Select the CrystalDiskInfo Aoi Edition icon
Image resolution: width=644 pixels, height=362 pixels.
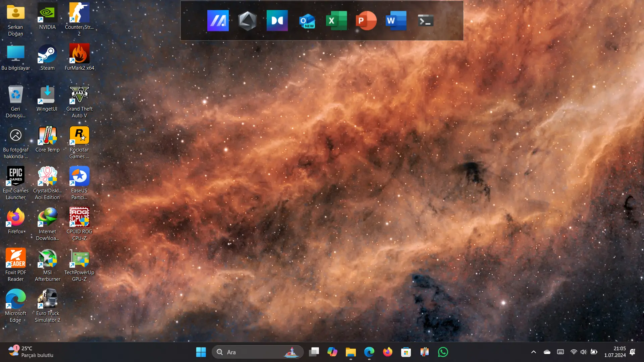(47, 184)
